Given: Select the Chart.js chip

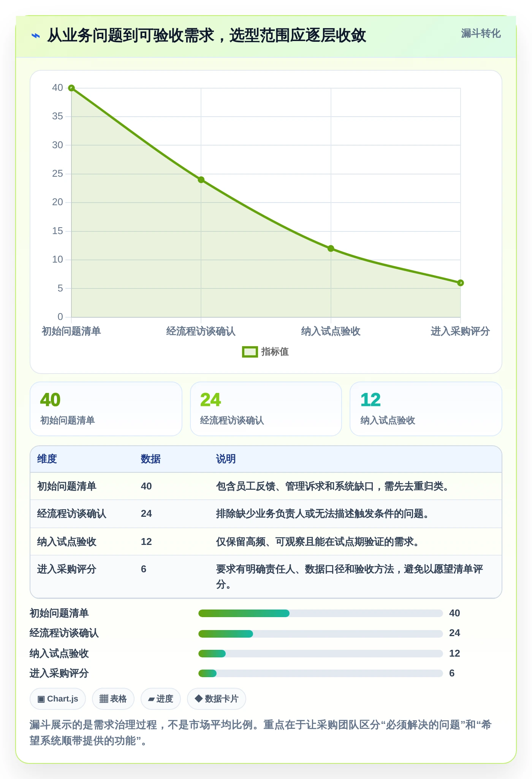Looking at the screenshot, I should (58, 699).
